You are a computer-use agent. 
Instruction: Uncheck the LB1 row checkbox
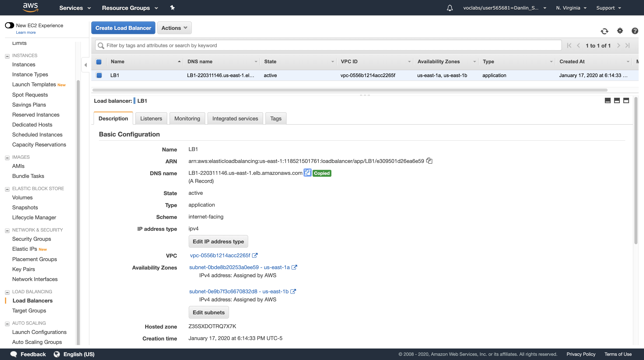click(99, 75)
